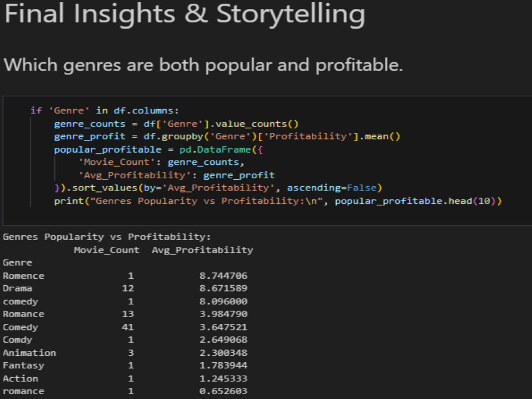Image resolution: width=532 pixels, height=399 pixels.
Task: Click the 'Genre' index label in output
Action: pos(18,263)
